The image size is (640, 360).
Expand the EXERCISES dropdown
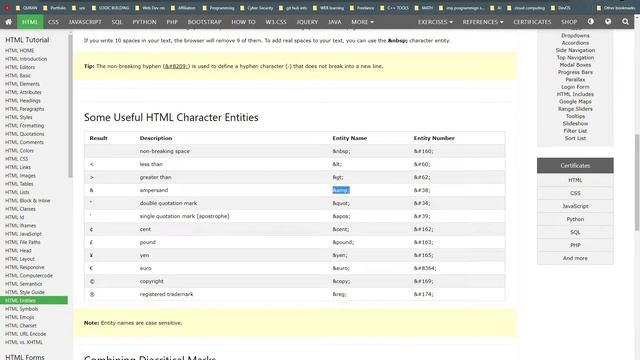pyautogui.click(x=435, y=22)
